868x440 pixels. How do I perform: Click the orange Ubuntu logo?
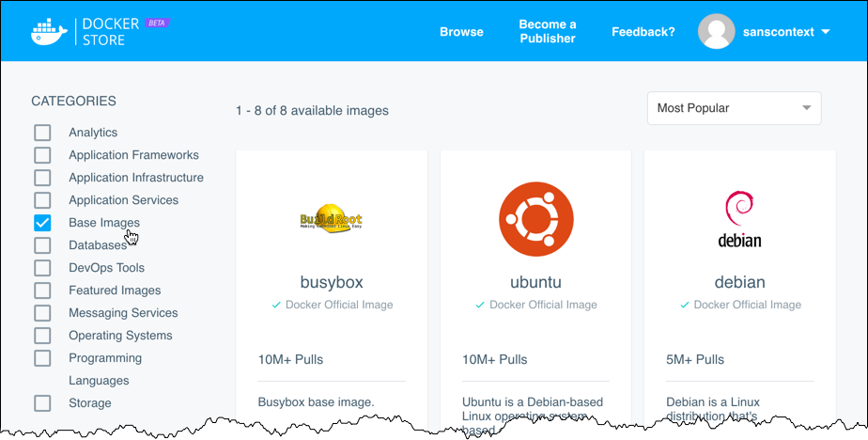point(535,219)
